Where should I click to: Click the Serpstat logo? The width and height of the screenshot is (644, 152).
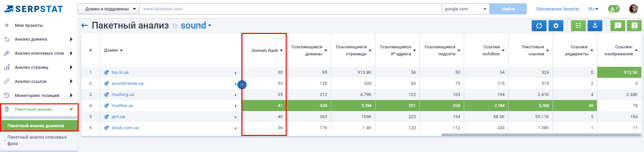click(x=34, y=9)
